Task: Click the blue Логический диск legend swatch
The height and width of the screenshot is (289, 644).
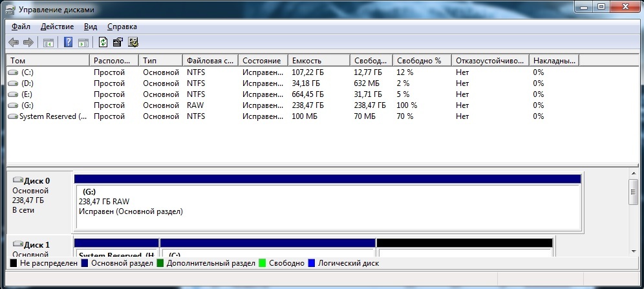Action: (311, 263)
